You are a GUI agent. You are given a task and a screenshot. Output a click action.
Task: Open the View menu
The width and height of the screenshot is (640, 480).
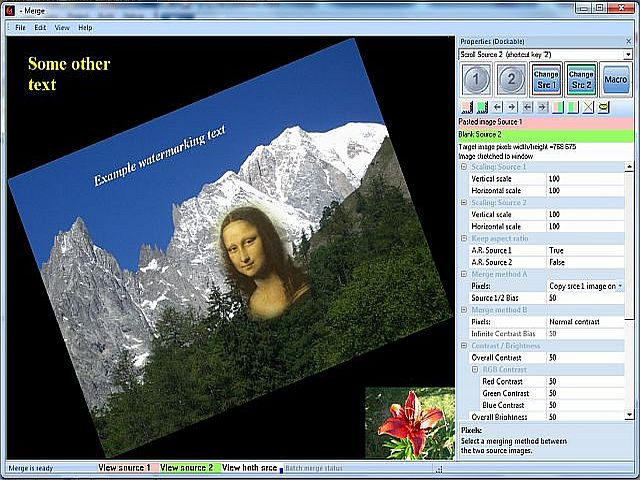[62, 27]
